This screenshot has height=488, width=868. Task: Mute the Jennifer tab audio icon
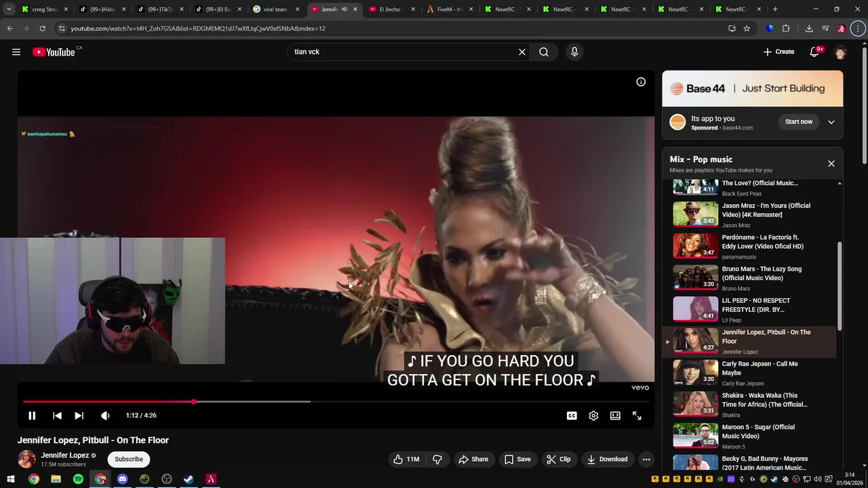344,9
